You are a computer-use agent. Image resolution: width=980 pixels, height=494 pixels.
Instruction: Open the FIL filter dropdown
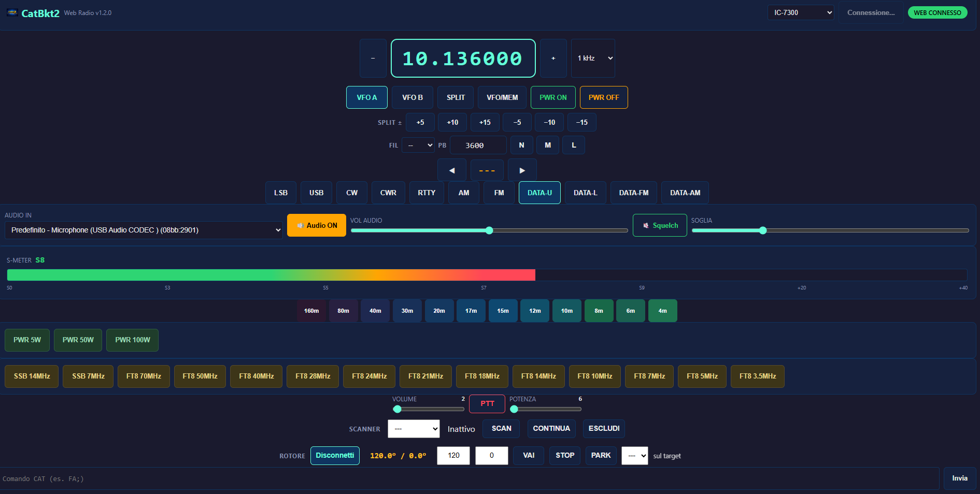pyautogui.click(x=418, y=146)
